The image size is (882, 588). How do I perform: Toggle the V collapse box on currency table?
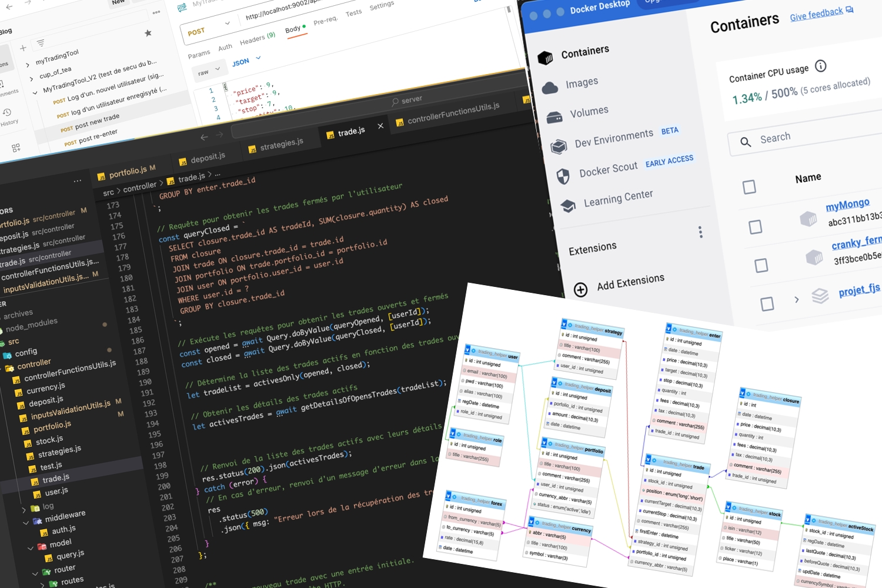click(x=532, y=521)
